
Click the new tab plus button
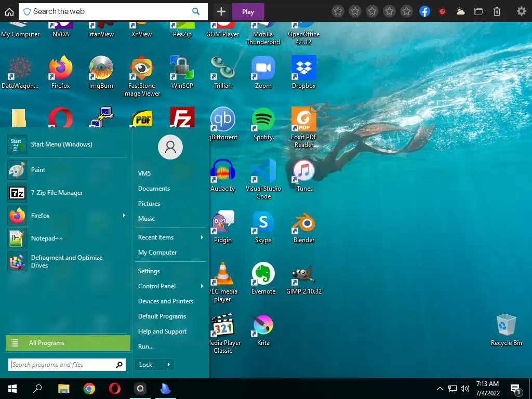coord(221,11)
